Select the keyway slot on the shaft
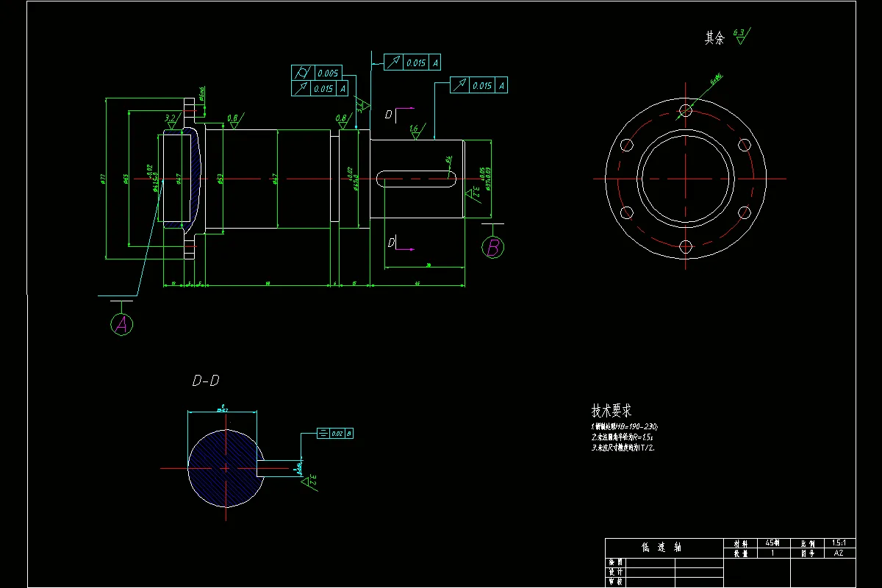Screen dimensions: 882x588 pos(416,177)
